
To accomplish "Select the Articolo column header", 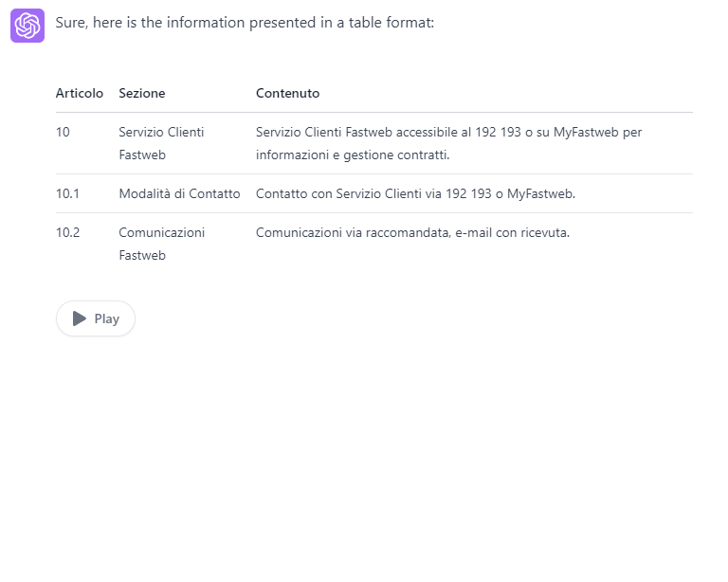I will 80,93.
